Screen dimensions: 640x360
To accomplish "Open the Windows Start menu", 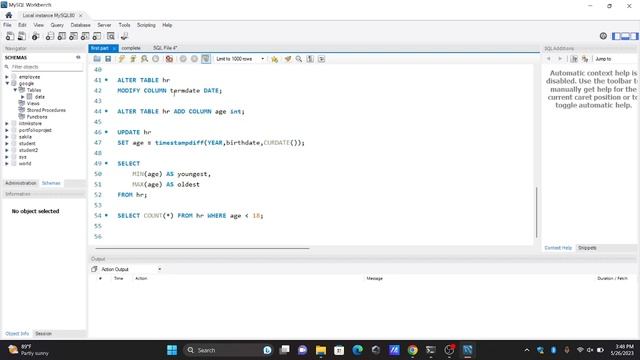I will tap(172, 350).
